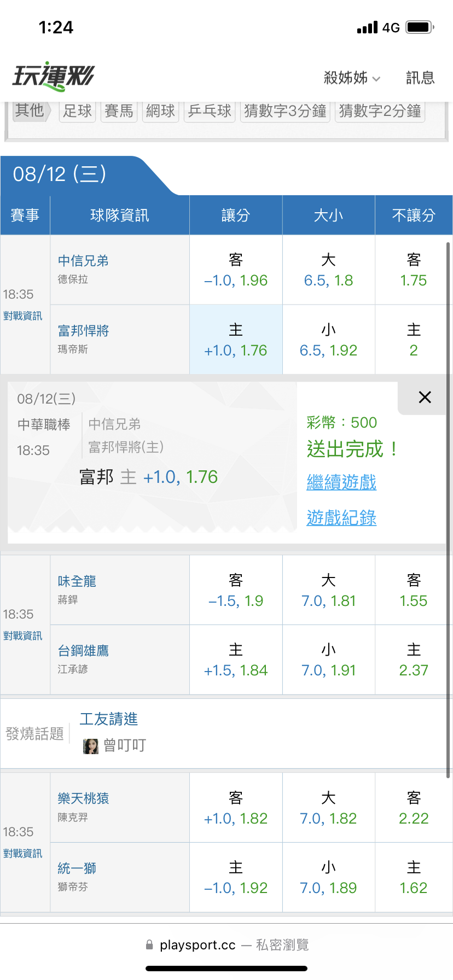Open the 遊戲紀錄 link

click(x=341, y=517)
